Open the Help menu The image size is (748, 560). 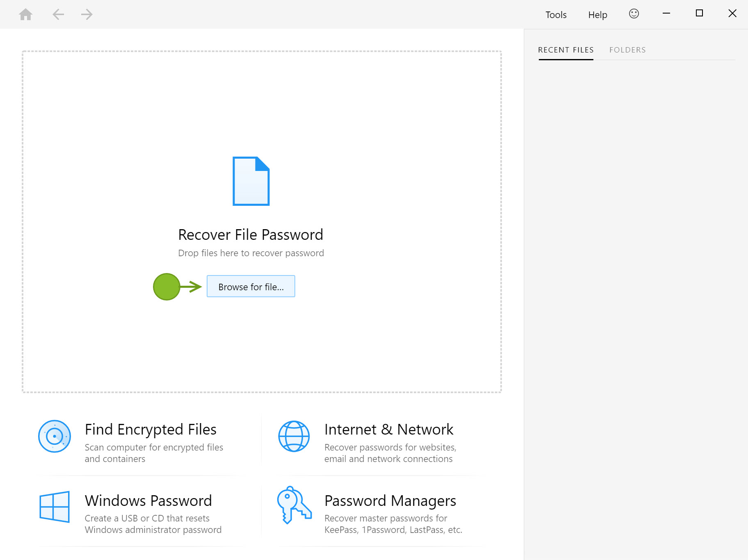click(597, 14)
